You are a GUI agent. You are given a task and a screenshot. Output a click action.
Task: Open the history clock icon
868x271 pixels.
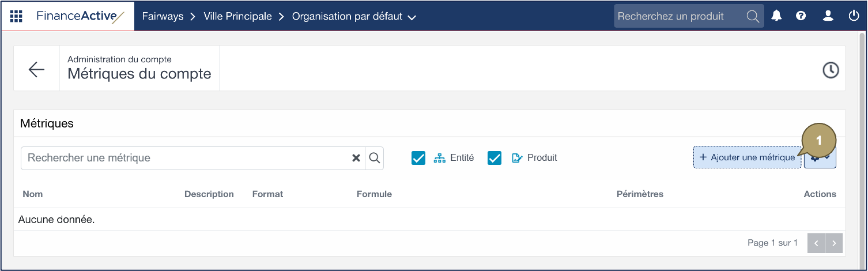831,70
